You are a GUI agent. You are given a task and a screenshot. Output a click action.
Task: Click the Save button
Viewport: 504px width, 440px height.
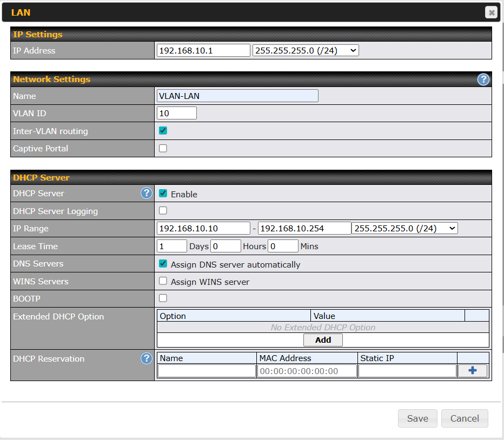tap(417, 418)
